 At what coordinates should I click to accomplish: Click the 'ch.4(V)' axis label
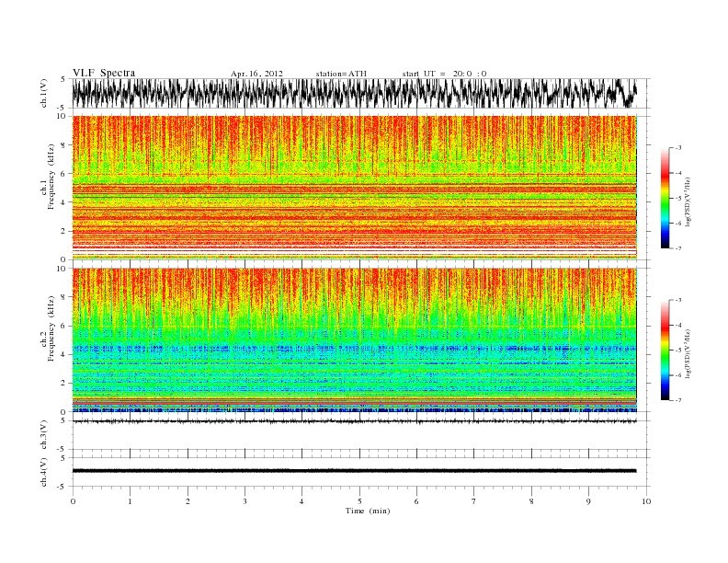tap(44, 472)
